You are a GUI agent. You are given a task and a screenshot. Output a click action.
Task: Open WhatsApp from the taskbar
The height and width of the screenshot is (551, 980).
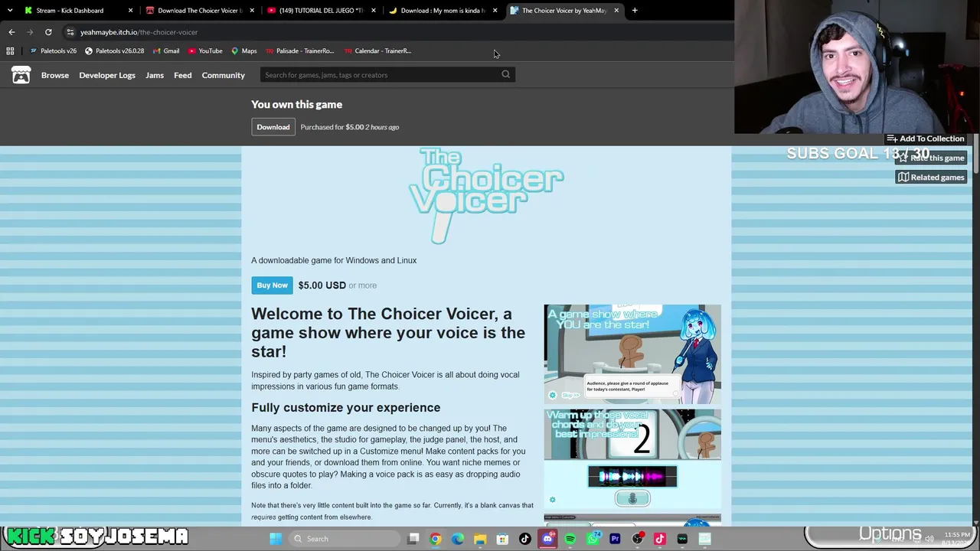pos(593,539)
